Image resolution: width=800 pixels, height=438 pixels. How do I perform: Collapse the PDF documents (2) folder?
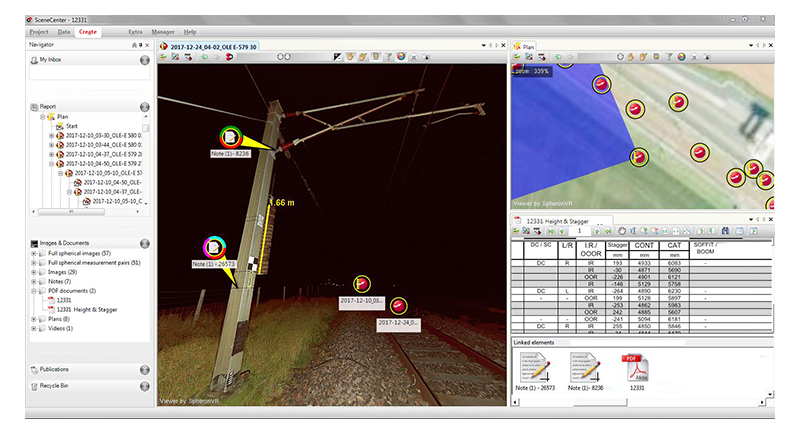[x=35, y=290]
